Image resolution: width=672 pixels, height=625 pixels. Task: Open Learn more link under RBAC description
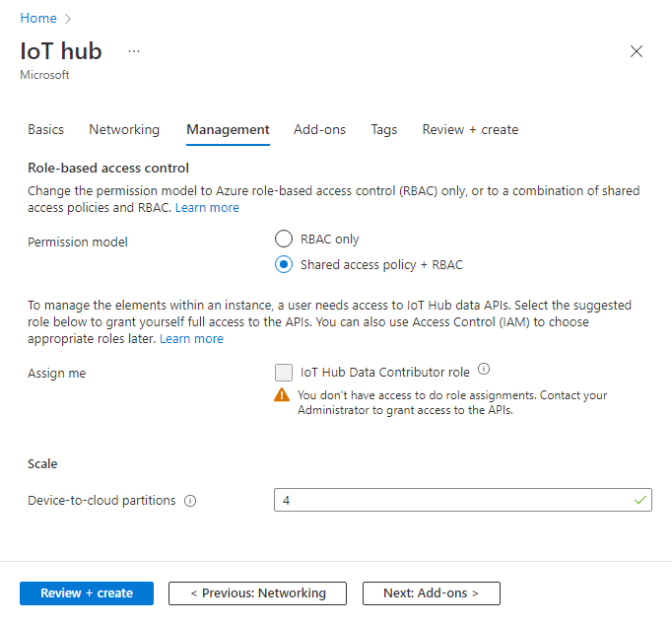(207, 207)
